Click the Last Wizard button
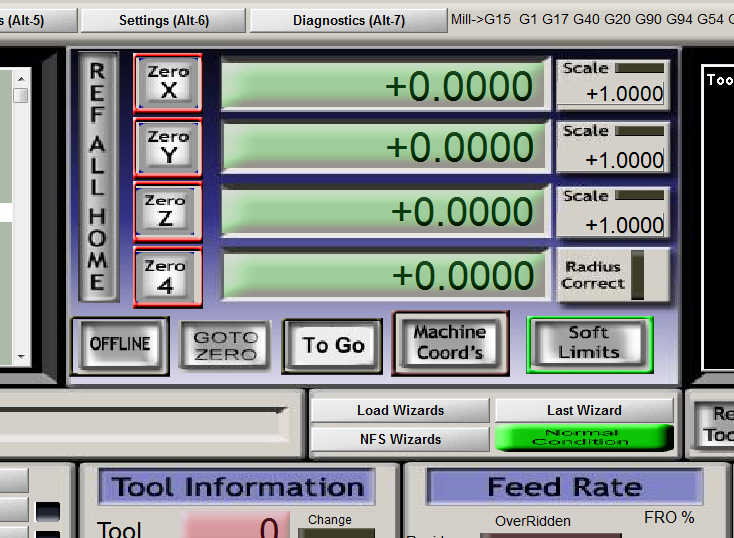Viewport: 734px width, 538px height. (x=584, y=410)
